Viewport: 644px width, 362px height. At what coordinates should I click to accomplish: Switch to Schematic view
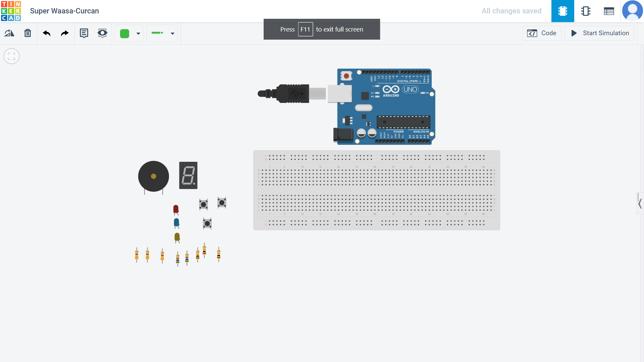[x=586, y=11]
